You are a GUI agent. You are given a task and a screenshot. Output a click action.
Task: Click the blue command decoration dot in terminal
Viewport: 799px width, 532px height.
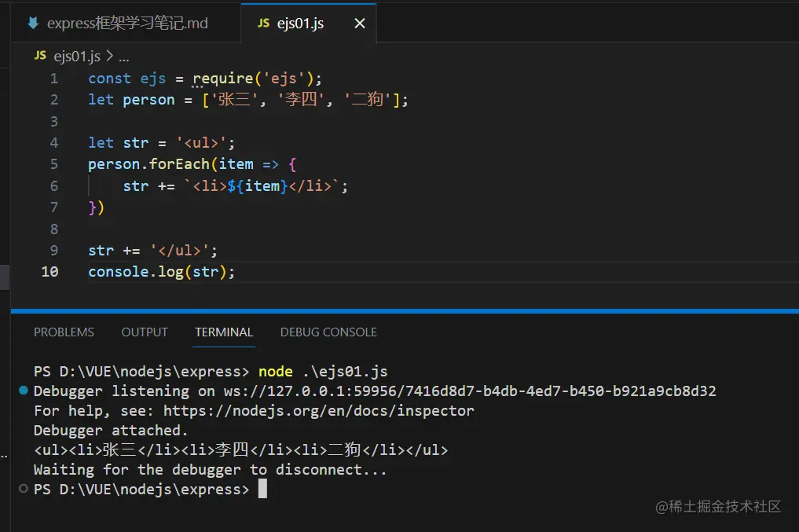click(x=24, y=391)
